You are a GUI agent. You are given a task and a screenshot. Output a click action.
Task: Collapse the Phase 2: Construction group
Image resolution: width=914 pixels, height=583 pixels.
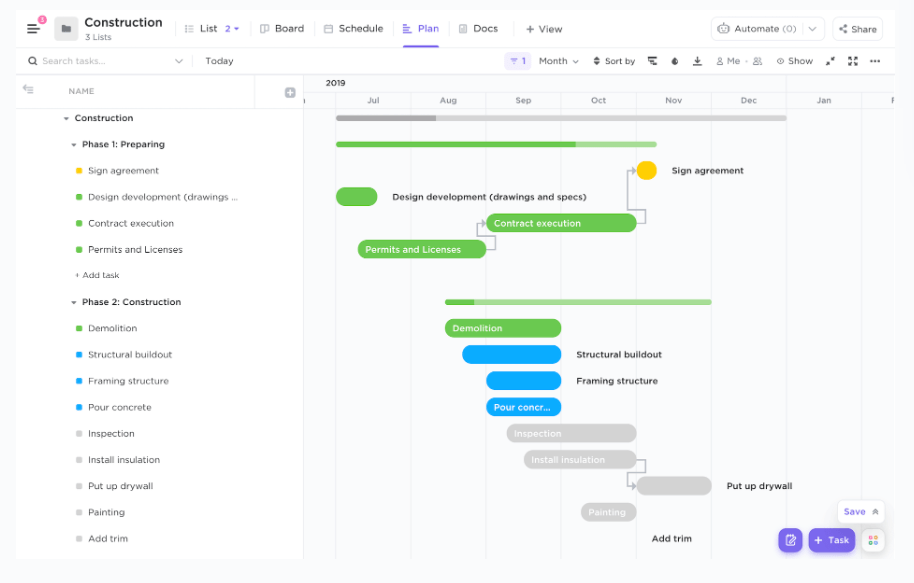click(x=74, y=302)
